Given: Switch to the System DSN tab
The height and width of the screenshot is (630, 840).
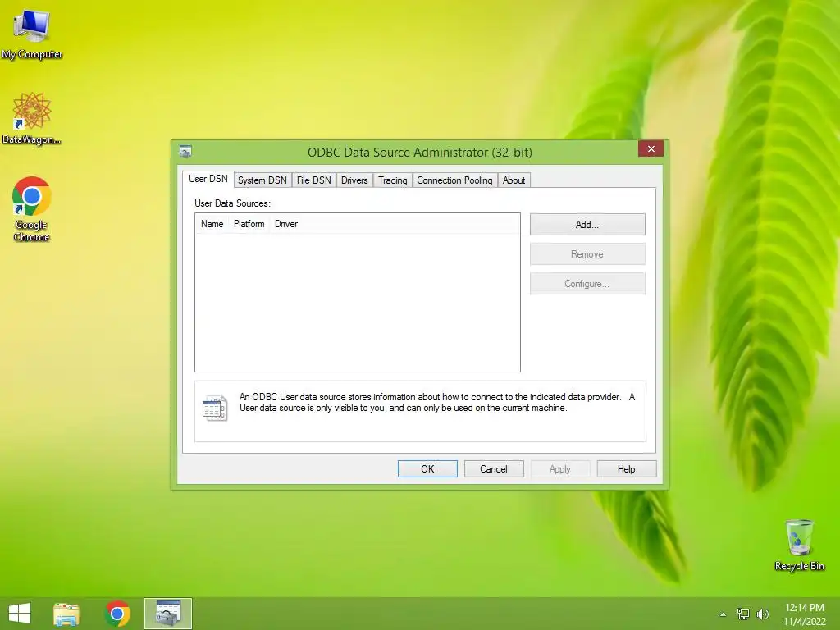Looking at the screenshot, I should tap(262, 180).
